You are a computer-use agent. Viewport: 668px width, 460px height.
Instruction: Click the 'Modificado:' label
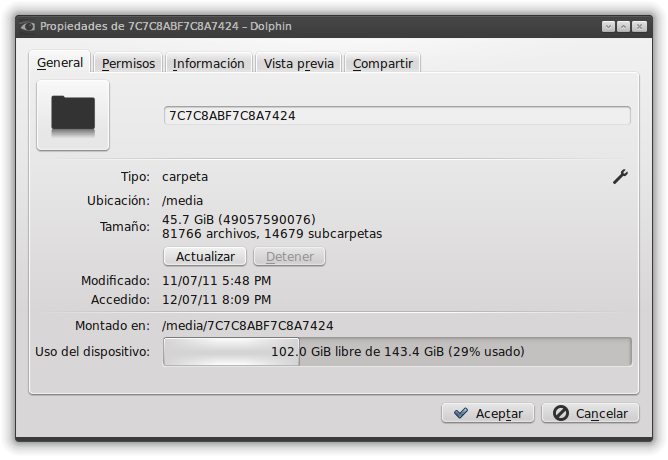(115, 281)
